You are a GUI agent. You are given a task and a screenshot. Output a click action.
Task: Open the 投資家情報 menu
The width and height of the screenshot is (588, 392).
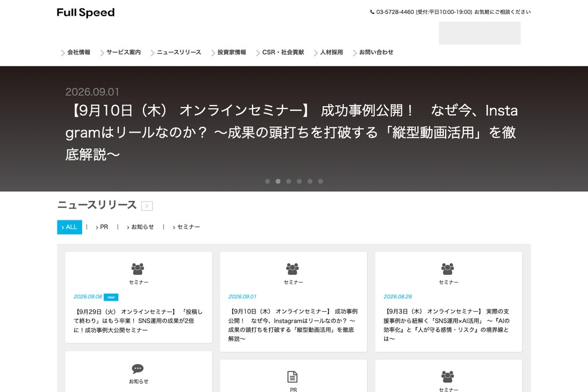click(232, 52)
